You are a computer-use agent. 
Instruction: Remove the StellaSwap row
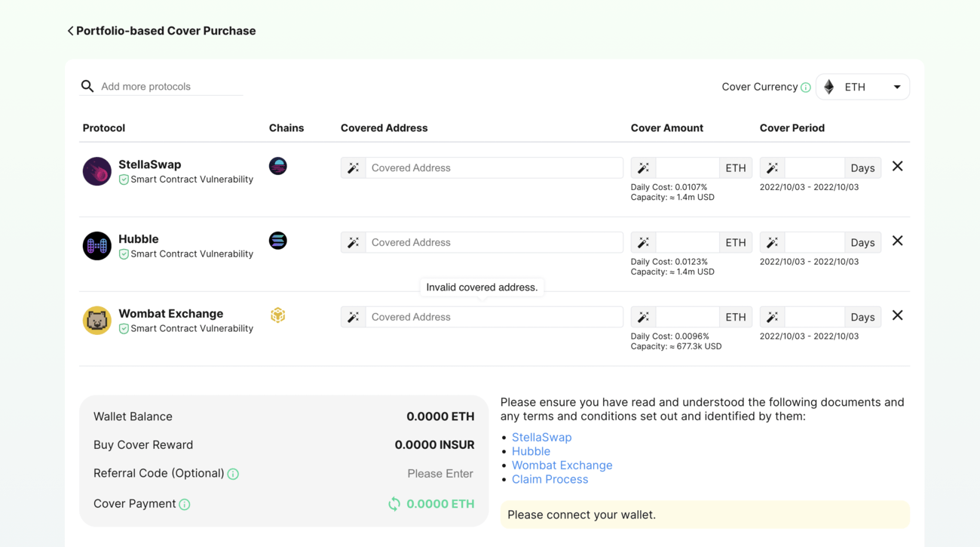pyautogui.click(x=897, y=166)
